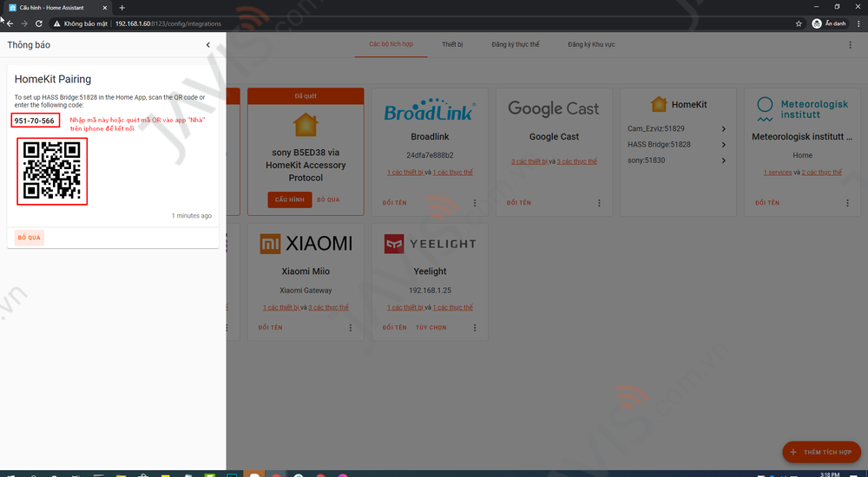Image resolution: width=868 pixels, height=477 pixels.
Task: Click the Google Cast logo
Action: 554,108
